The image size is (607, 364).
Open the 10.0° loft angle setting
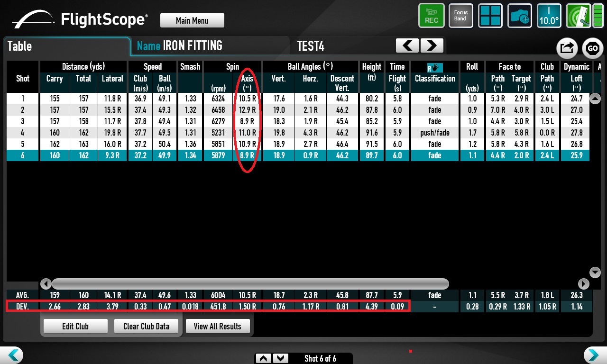click(x=549, y=16)
